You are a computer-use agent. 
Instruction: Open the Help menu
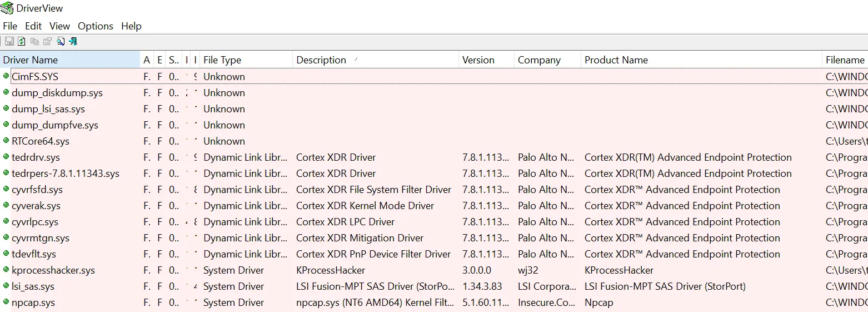tap(131, 26)
